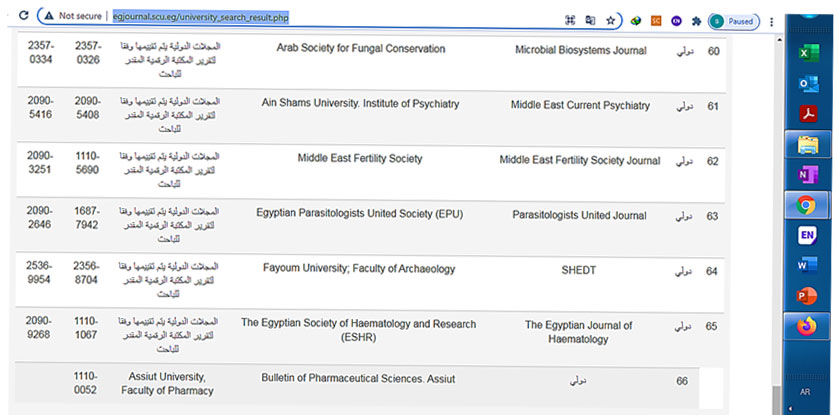838x415 pixels.
Task: Select ISSN 1687-7942 cell
Action: click(x=86, y=218)
